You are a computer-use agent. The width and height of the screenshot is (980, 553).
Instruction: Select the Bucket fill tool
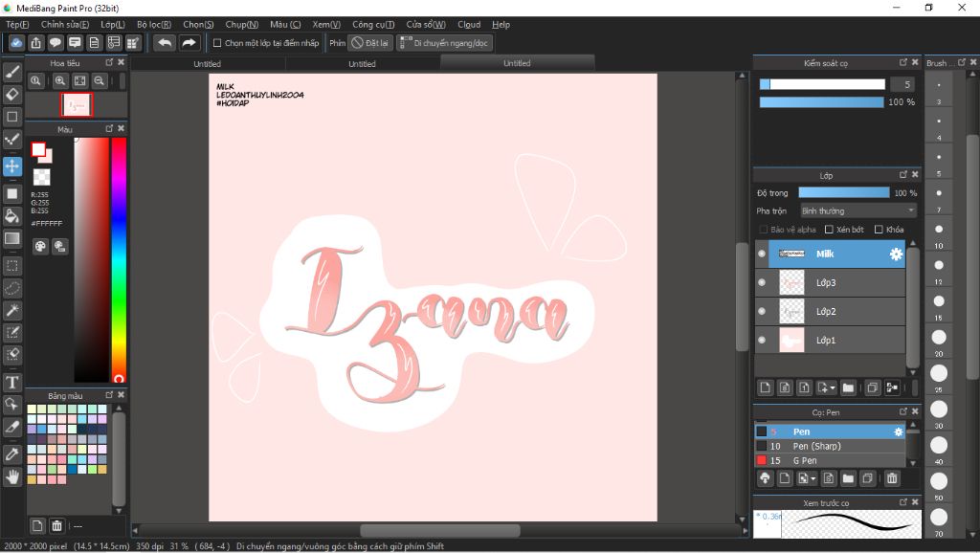(11, 216)
